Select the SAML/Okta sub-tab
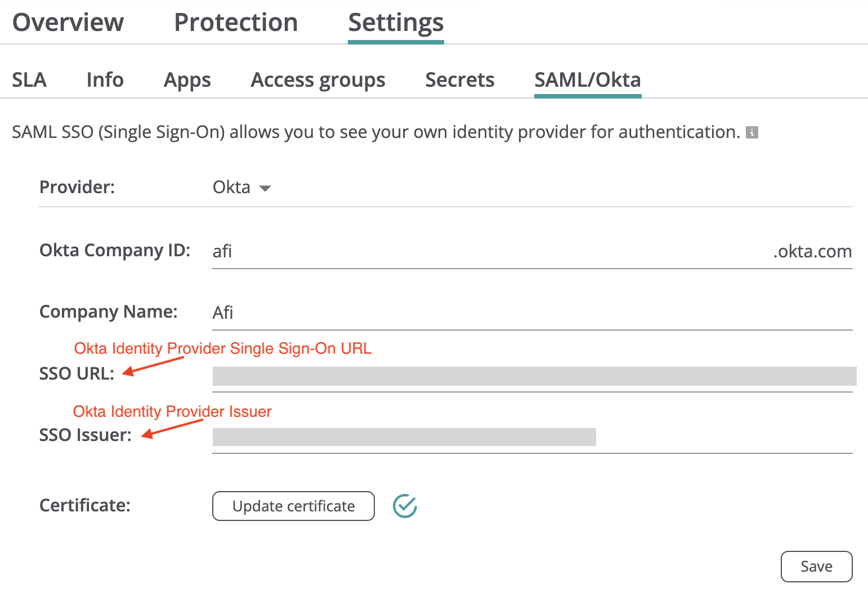 [x=587, y=80]
